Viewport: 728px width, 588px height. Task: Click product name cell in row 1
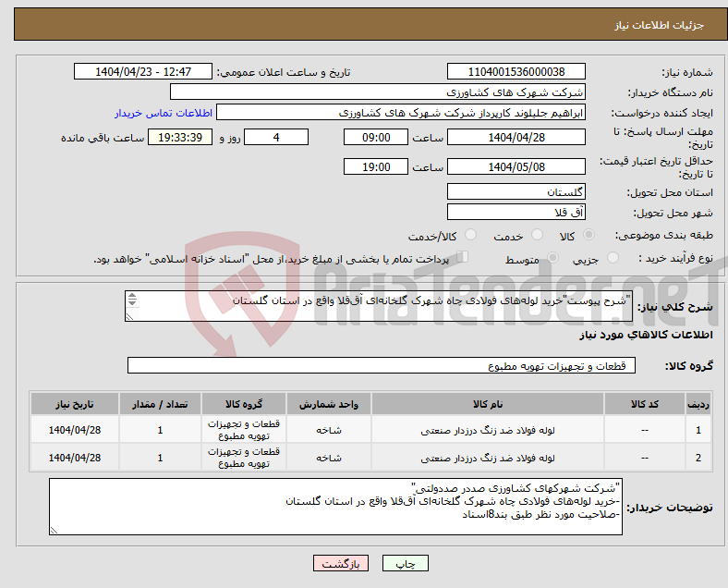(488, 430)
